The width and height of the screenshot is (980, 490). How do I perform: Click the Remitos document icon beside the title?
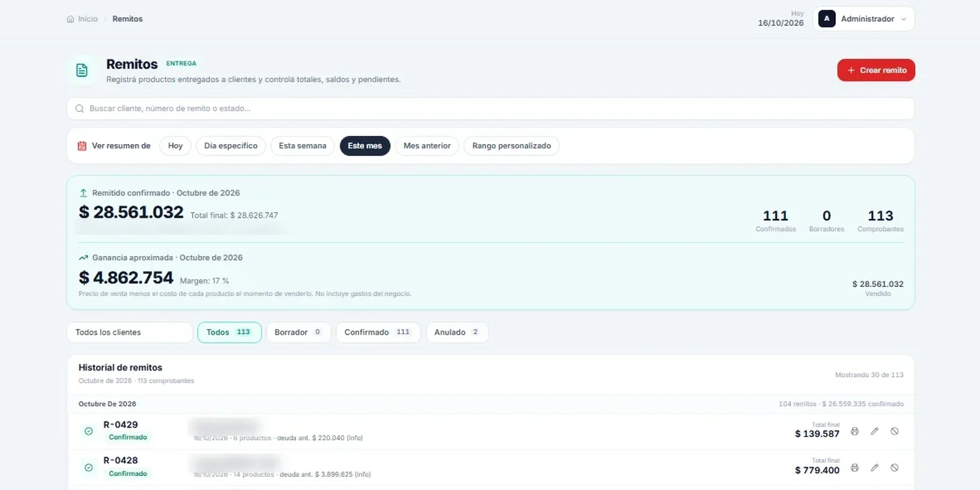[82, 70]
